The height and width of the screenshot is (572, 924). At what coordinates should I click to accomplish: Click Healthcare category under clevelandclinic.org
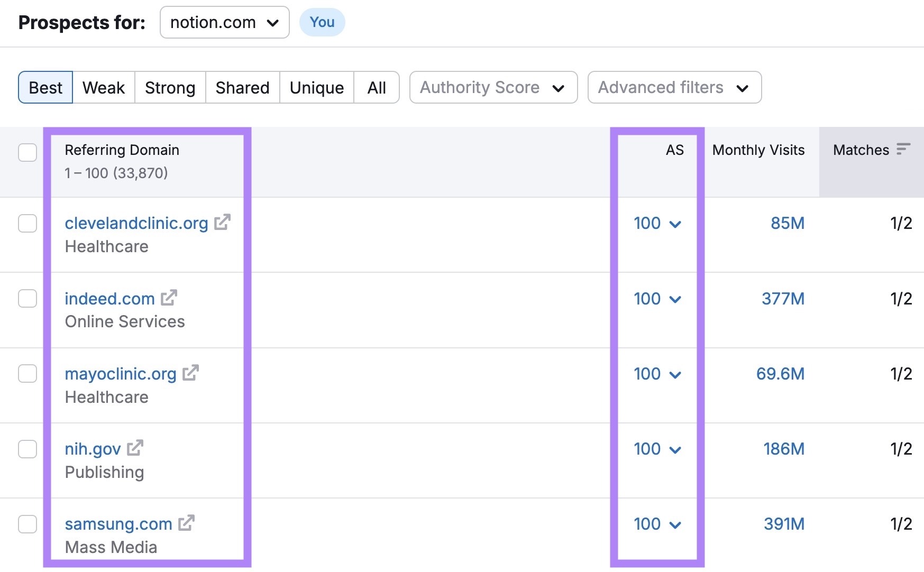point(106,246)
